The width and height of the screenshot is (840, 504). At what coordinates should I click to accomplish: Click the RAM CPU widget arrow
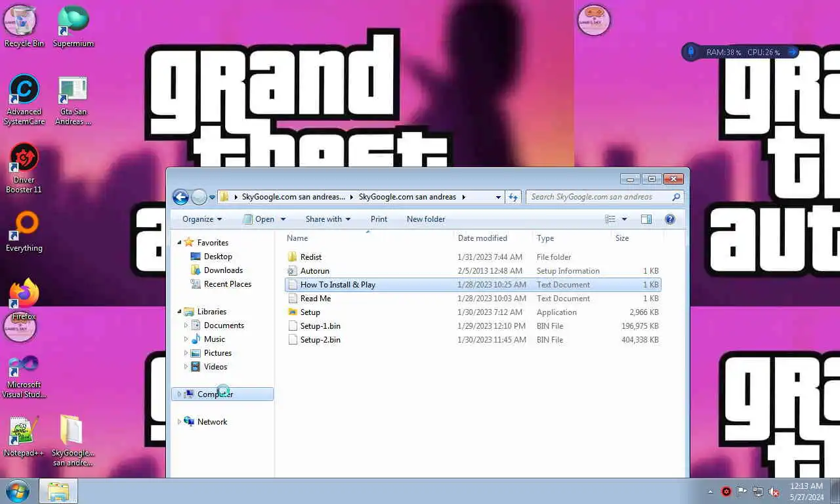pyautogui.click(x=792, y=52)
